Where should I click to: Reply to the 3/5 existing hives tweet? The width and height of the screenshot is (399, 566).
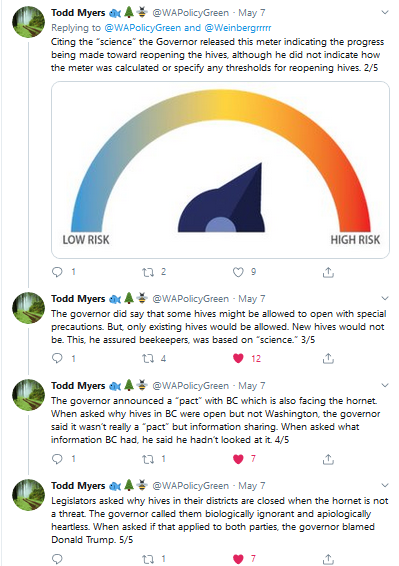(x=57, y=358)
